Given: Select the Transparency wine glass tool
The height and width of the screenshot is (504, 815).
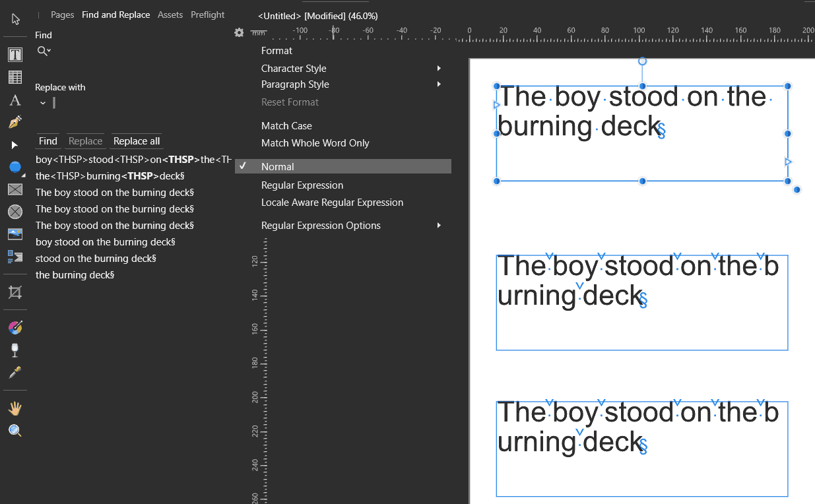Looking at the screenshot, I should tap(15, 350).
